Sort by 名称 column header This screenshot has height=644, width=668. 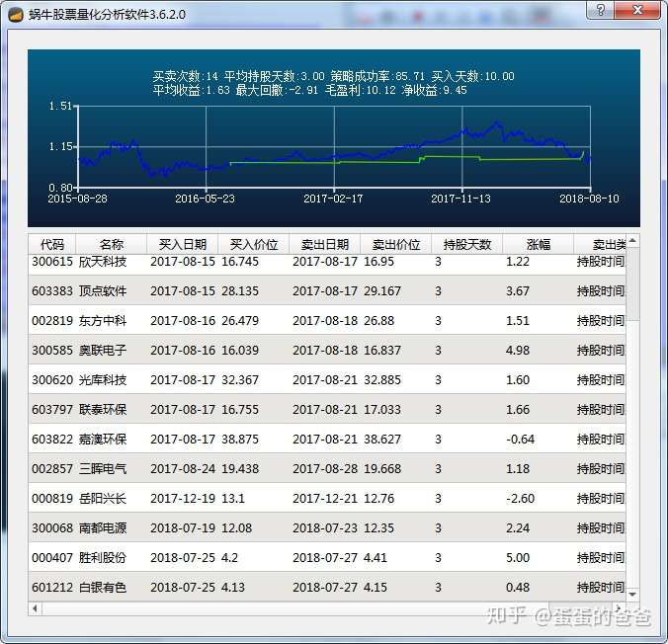(x=112, y=244)
